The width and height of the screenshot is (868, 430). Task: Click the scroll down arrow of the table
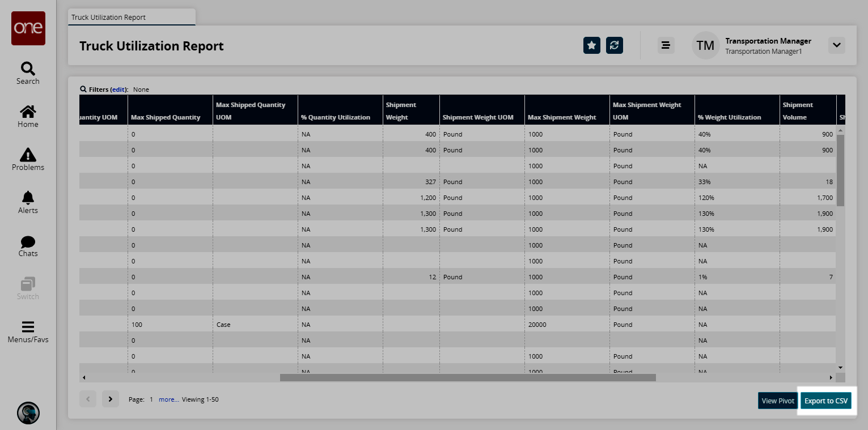pos(841,368)
